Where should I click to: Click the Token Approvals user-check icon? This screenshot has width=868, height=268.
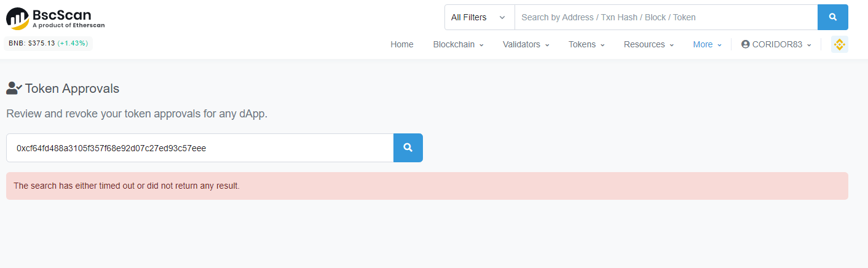14,89
